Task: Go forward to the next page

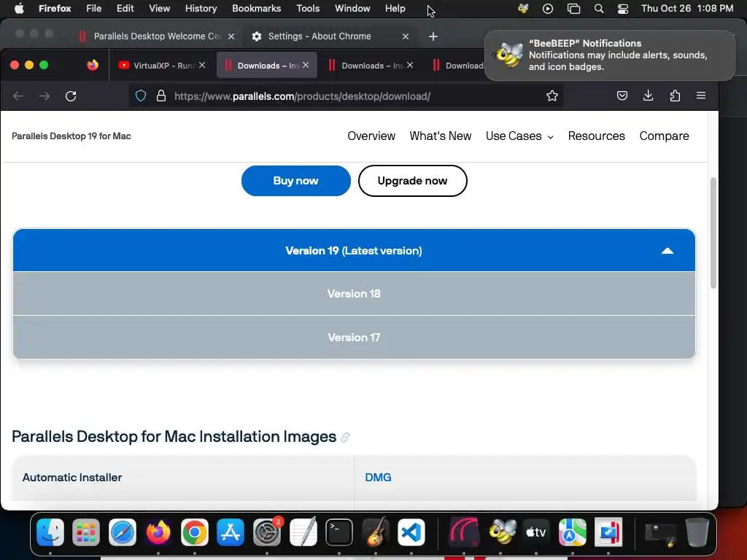Action: point(44,96)
